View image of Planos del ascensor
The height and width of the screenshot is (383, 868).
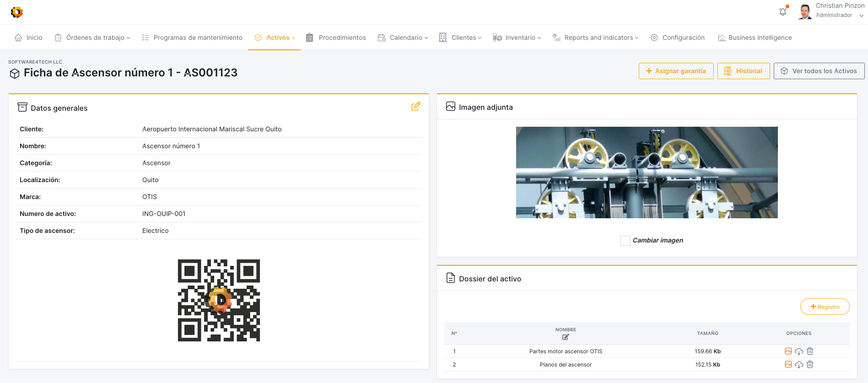tap(788, 364)
